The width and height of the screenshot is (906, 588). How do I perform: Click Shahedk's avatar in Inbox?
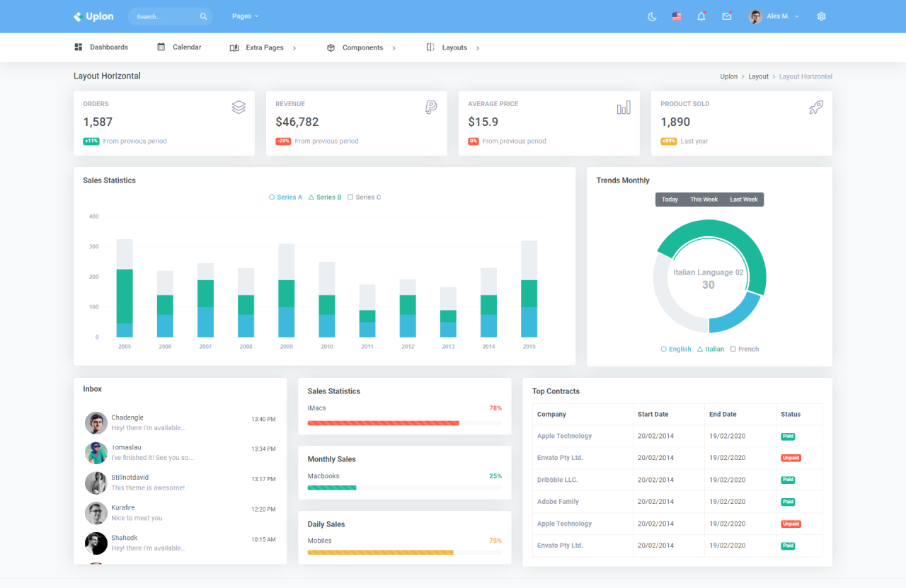point(96,543)
